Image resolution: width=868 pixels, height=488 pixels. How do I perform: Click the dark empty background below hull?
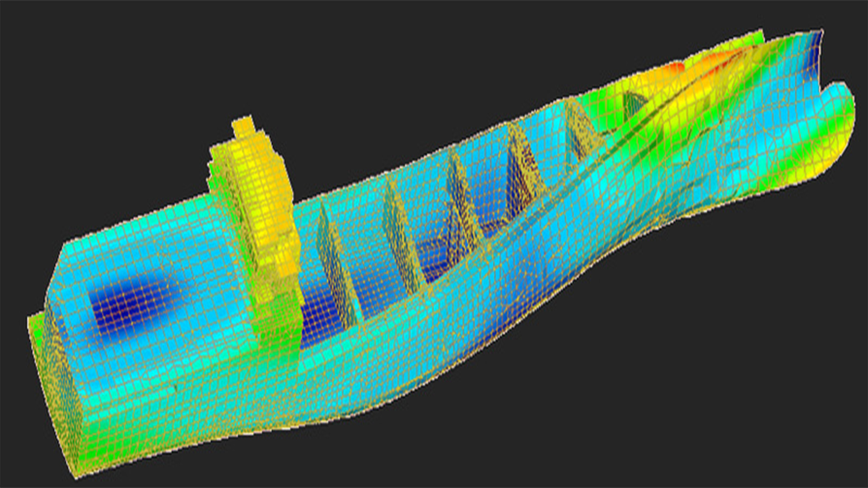633,407
